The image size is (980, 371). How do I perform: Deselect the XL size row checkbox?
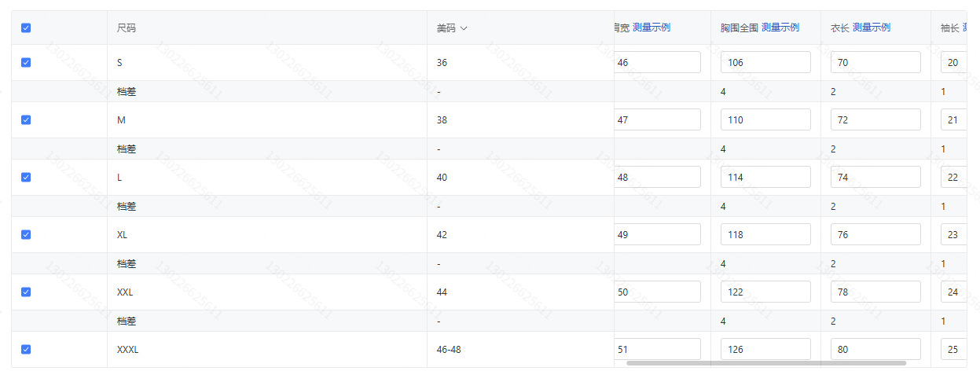[x=26, y=235]
